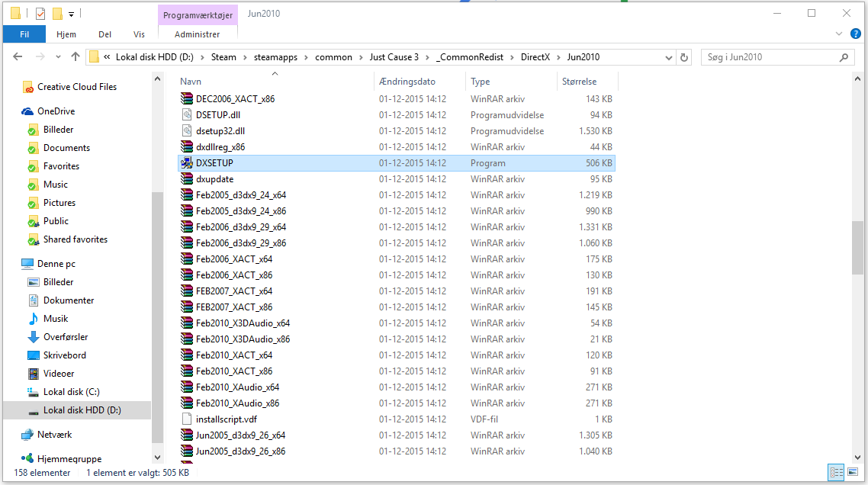Open the quick access toolbar customize dropdown
Viewport: 868px width, 485px height.
click(71, 14)
